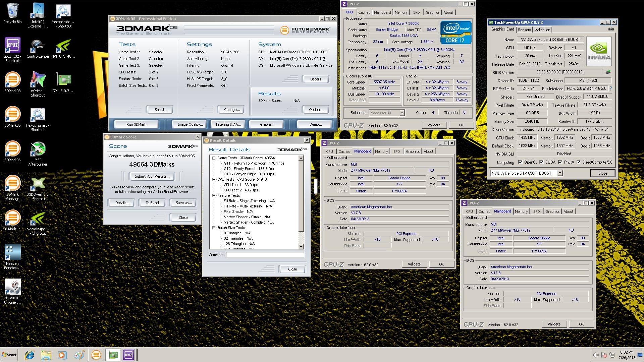Image resolution: width=644 pixels, height=362 pixels.
Task: Open 3DMark03 desktop icon
Action: pyautogui.click(x=12, y=82)
